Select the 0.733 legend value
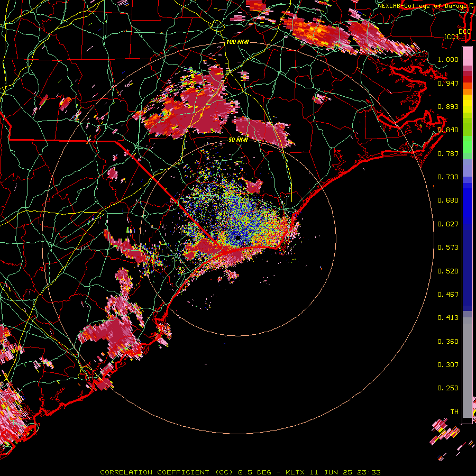Viewport: 476px width, 476px height. (x=448, y=177)
